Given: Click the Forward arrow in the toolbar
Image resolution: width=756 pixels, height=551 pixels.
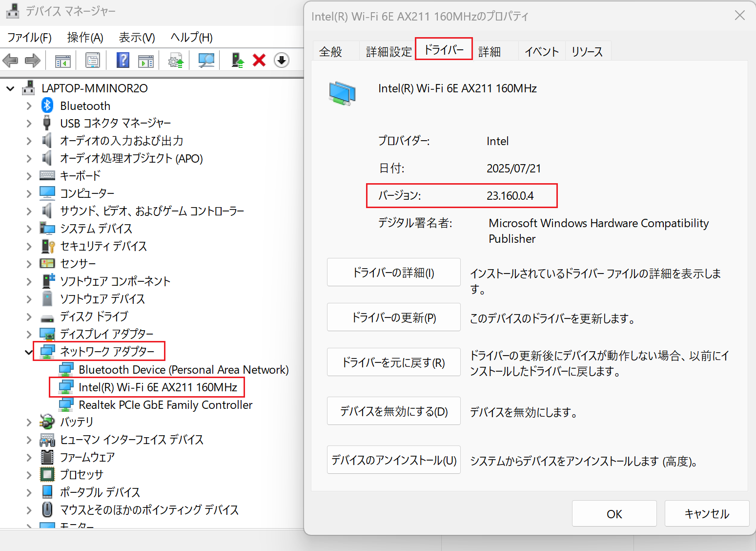Looking at the screenshot, I should (33, 61).
